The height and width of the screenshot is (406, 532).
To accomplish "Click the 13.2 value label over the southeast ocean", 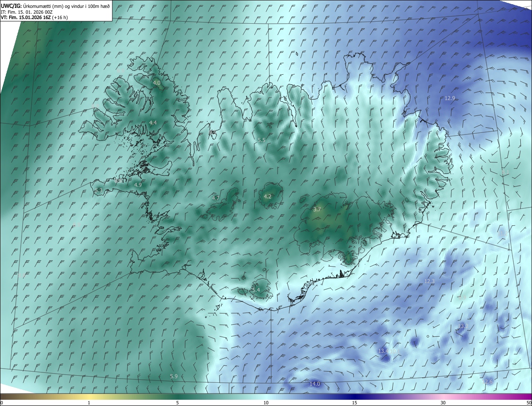I will (463, 326).
